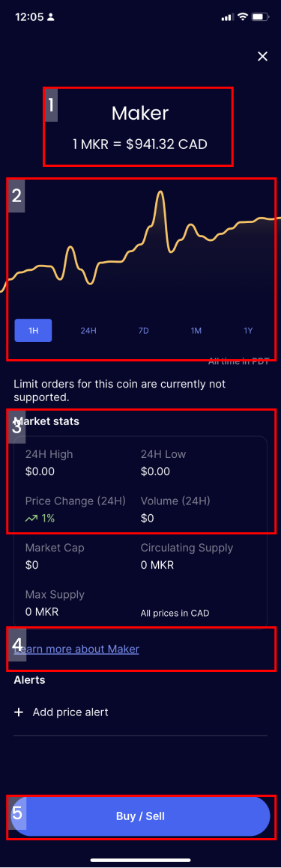The height and width of the screenshot is (868, 281).
Task: Close the Maker detail screen
Action: pos(263,56)
